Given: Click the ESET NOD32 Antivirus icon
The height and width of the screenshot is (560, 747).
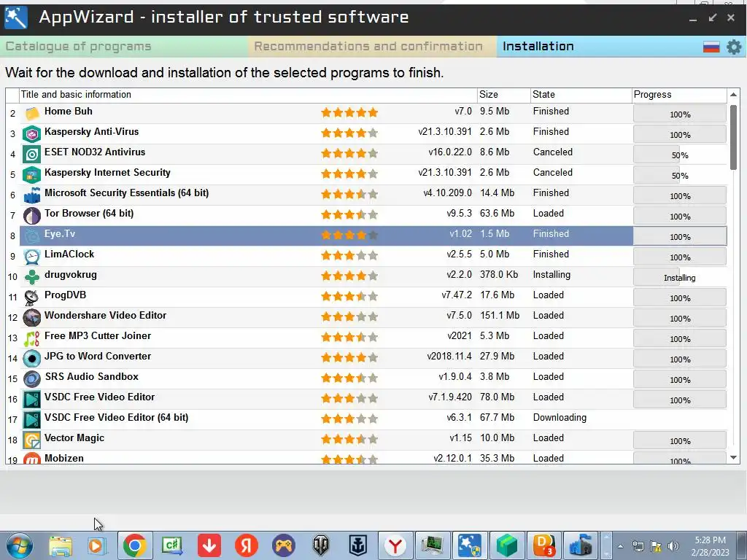Looking at the screenshot, I should point(32,155).
